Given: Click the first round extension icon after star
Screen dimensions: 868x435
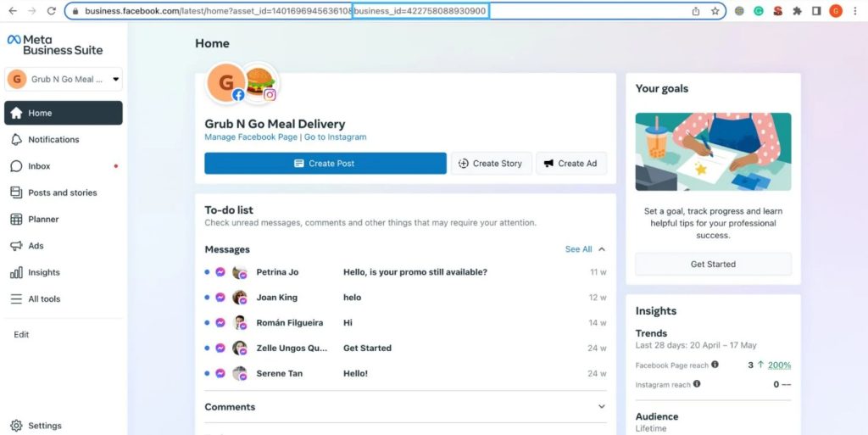Looking at the screenshot, I should pos(739,11).
